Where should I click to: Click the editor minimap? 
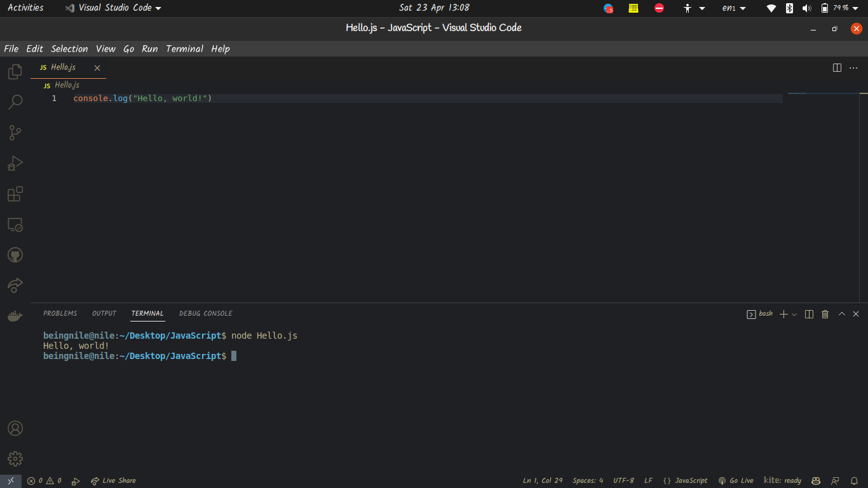[823, 94]
